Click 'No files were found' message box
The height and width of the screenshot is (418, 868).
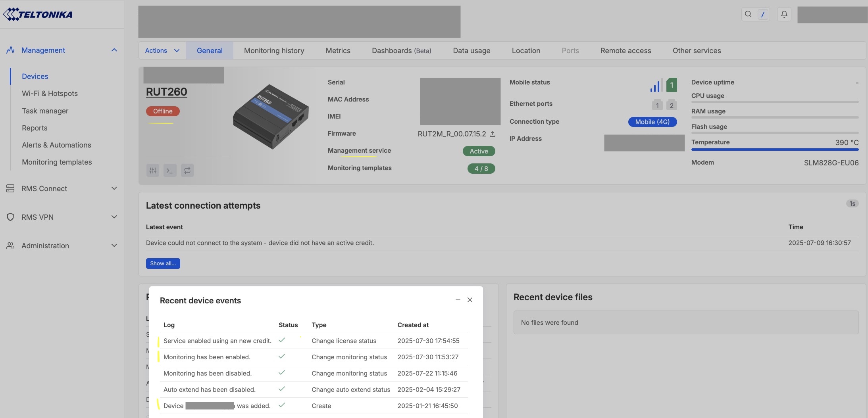point(686,322)
